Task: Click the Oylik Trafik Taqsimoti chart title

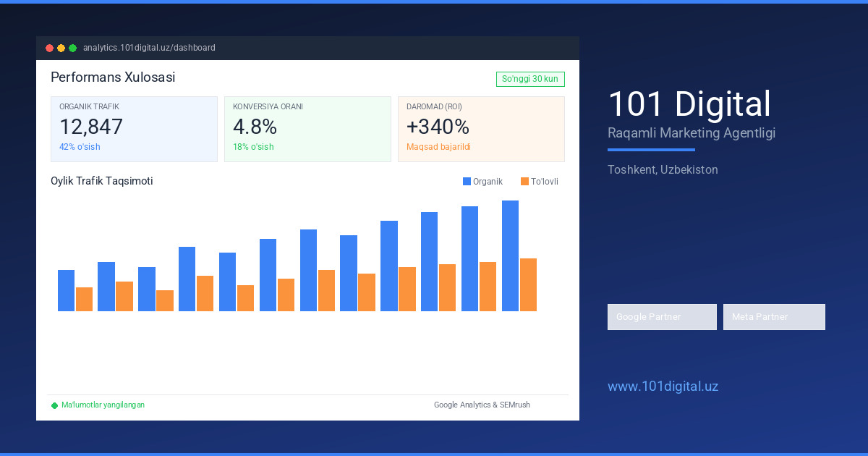Action: click(101, 181)
